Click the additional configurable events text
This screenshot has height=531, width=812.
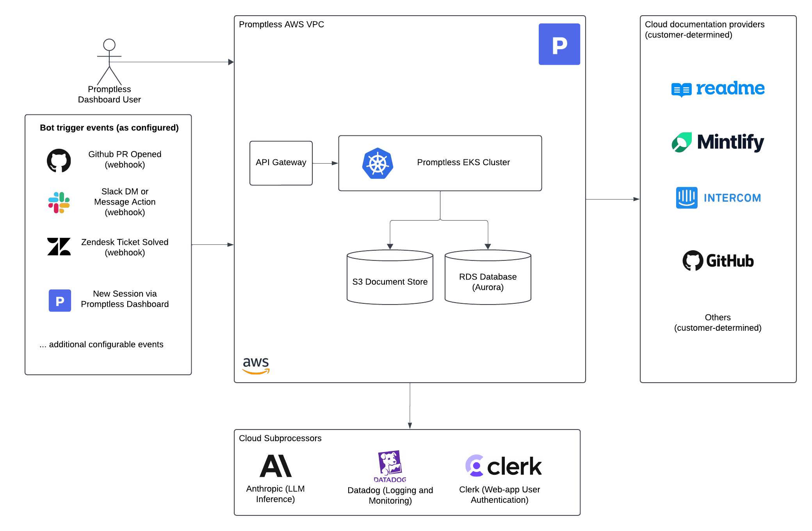point(101,344)
